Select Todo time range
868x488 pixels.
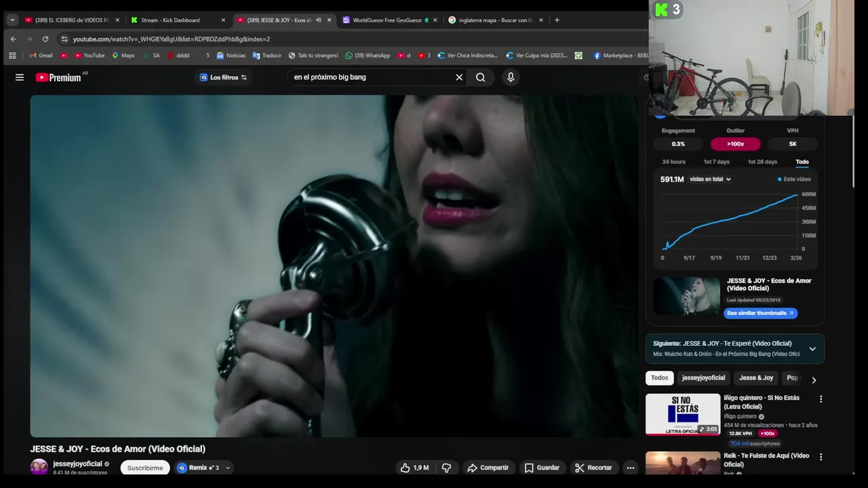pos(802,162)
